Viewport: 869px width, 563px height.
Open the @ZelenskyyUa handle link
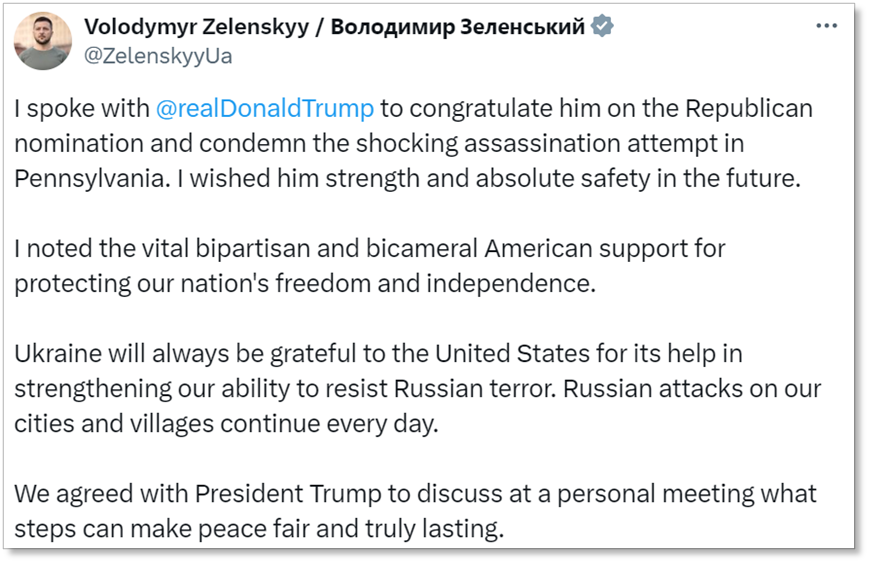click(158, 56)
